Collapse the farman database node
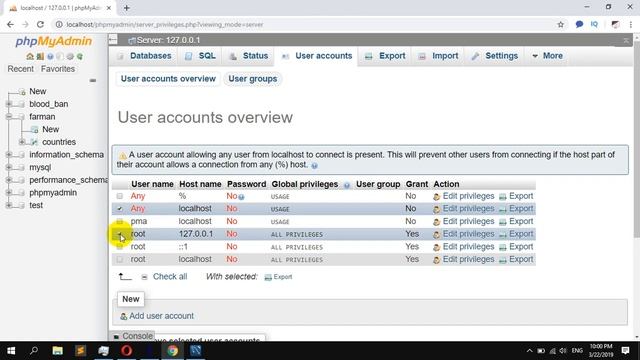Viewport: 640px width, 360px height. coord(9,117)
